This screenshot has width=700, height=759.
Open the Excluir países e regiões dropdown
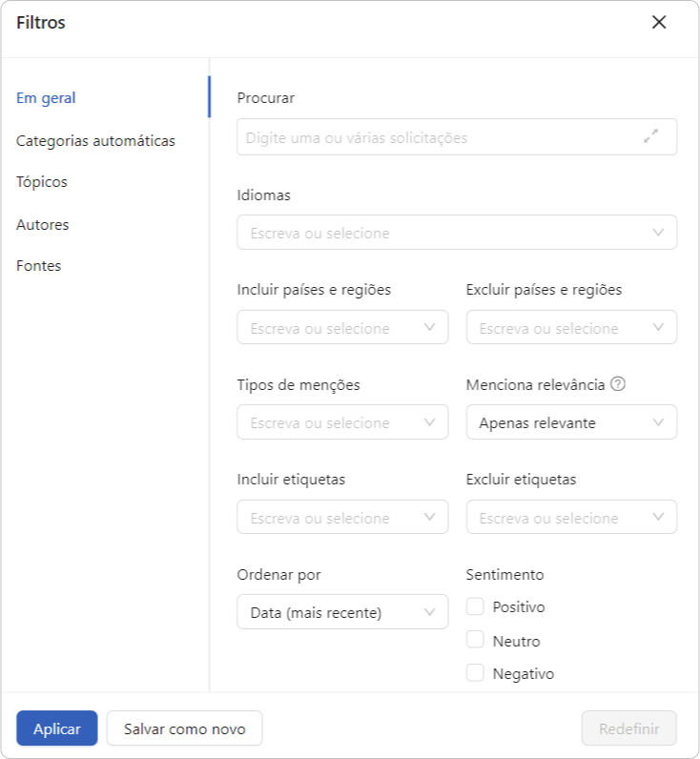pyautogui.click(x=571, y=328)
